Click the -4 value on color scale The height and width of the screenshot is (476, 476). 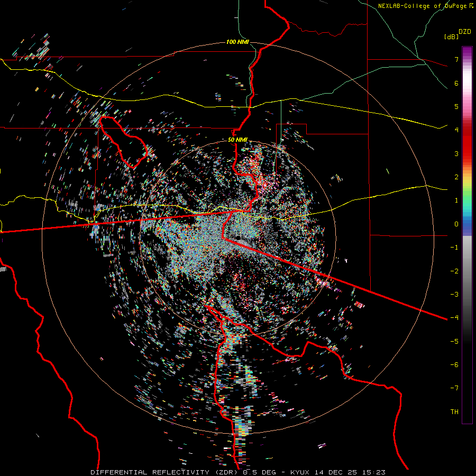coord(454,318)
